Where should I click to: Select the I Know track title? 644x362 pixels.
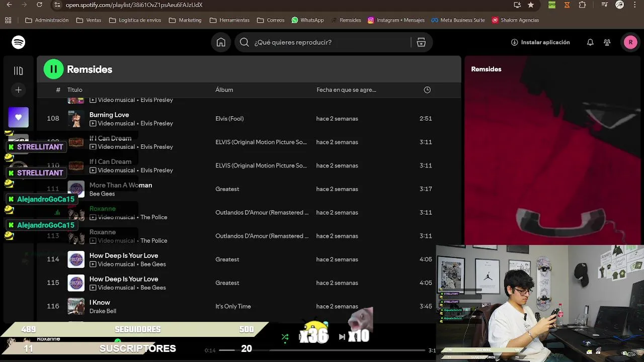tap(100, 302)
